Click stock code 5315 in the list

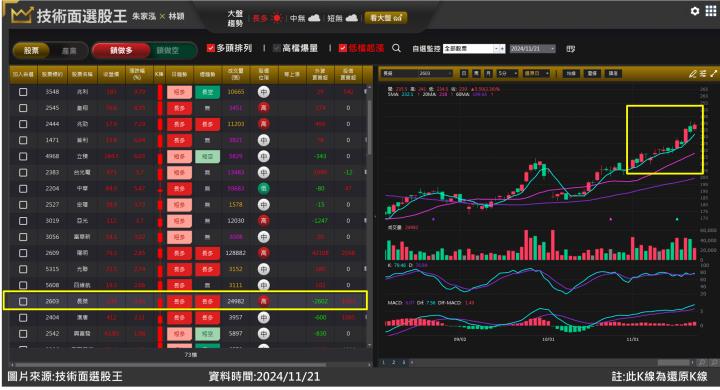click(52, 269)
